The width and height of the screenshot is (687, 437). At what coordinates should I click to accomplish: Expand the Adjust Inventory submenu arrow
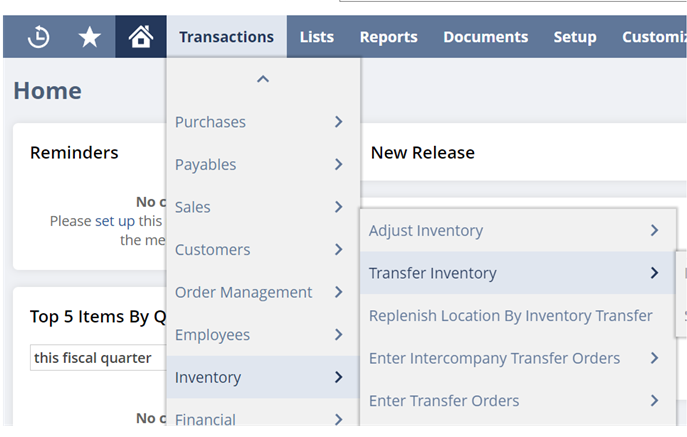(654, 231)
